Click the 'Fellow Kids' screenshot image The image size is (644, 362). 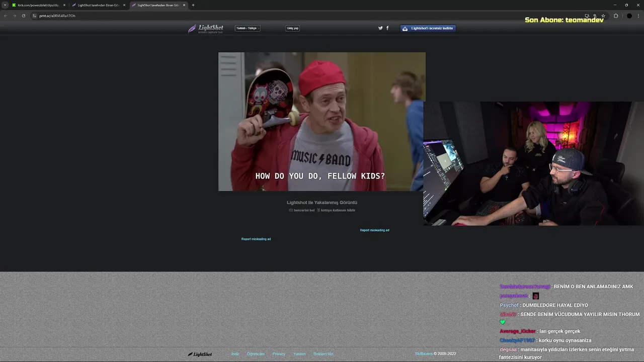(322, 122)
